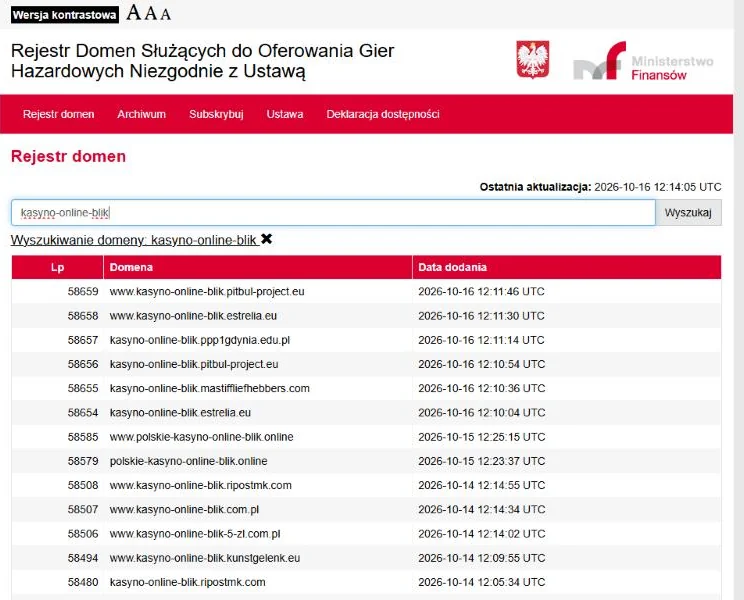Select the medium A font size
Image resolution: width=744 pixels, height=600 pixels.
(151, 13)
